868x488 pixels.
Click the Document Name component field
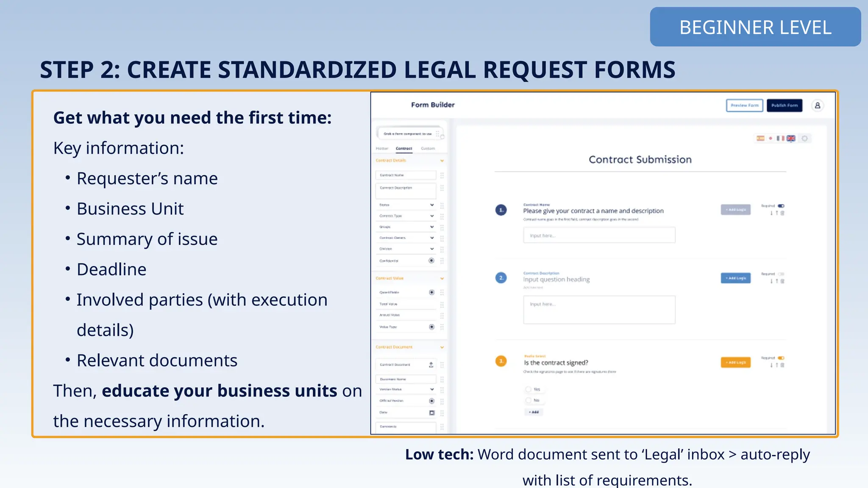click(406, 379)
